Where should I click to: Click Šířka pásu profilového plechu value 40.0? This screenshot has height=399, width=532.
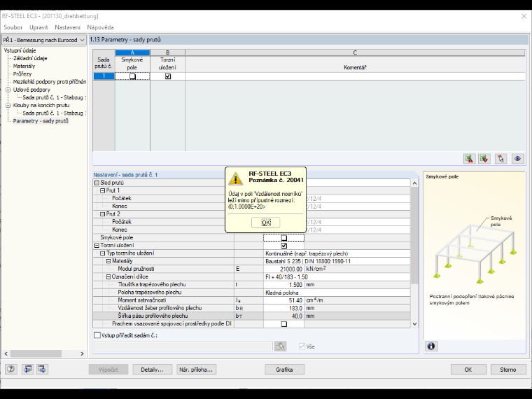click(283, 316)
